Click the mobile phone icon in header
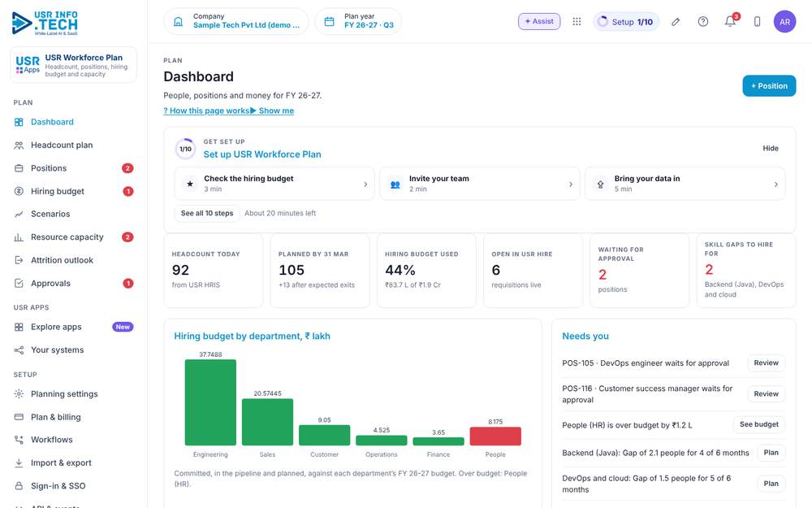This screenshot has width=812, height=508. click(757, 22)
